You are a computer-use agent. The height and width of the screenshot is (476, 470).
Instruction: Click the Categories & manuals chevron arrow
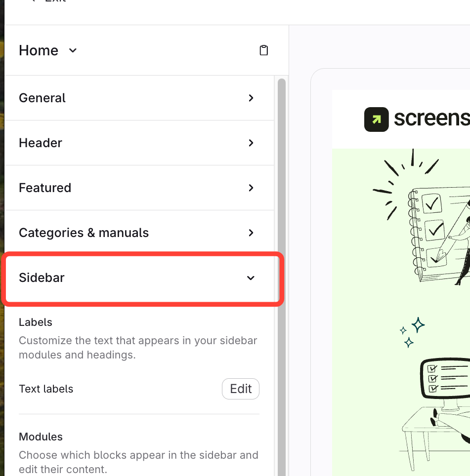pyautogui.click(x=251, y=233)
